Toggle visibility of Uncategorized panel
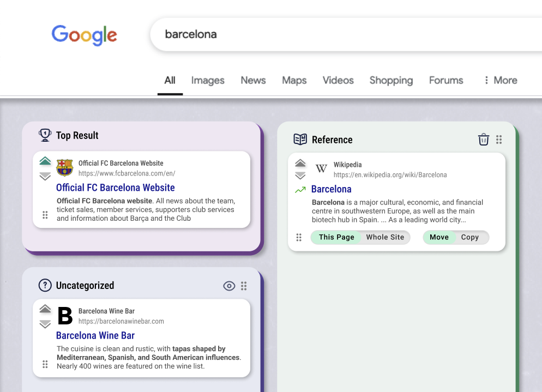This screenshot has width=542, height=392. [229, 286]
